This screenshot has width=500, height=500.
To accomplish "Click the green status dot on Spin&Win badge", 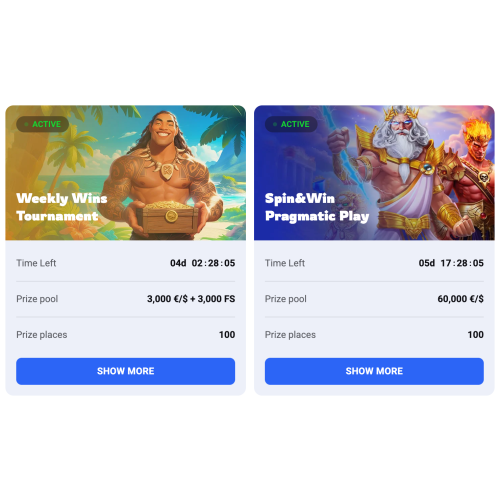I will tap(275, 124).
